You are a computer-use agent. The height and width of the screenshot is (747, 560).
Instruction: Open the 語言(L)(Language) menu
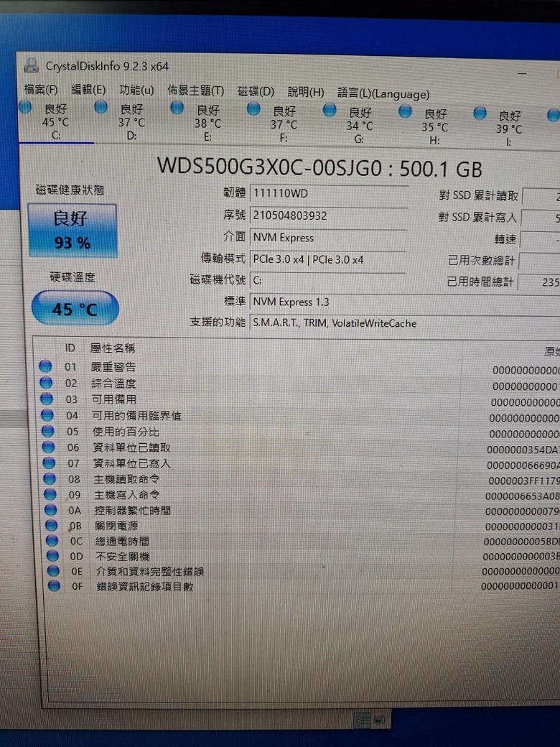[x=383, y=93]
